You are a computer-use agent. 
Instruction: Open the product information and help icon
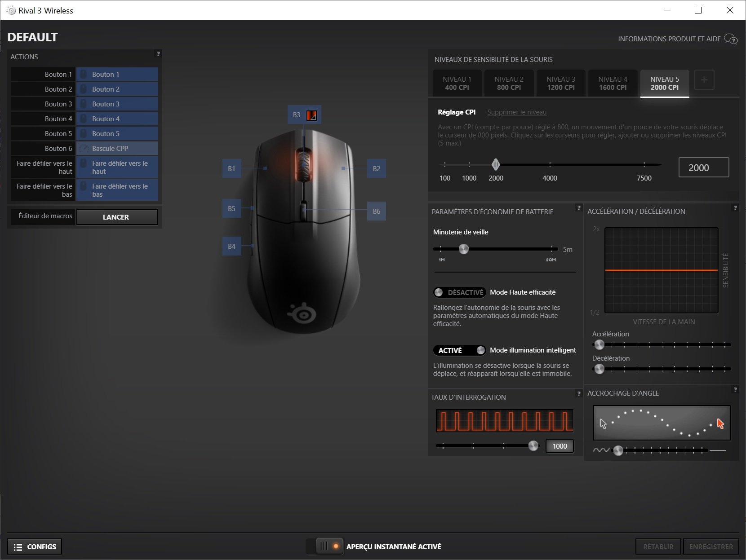pos(731,39)
